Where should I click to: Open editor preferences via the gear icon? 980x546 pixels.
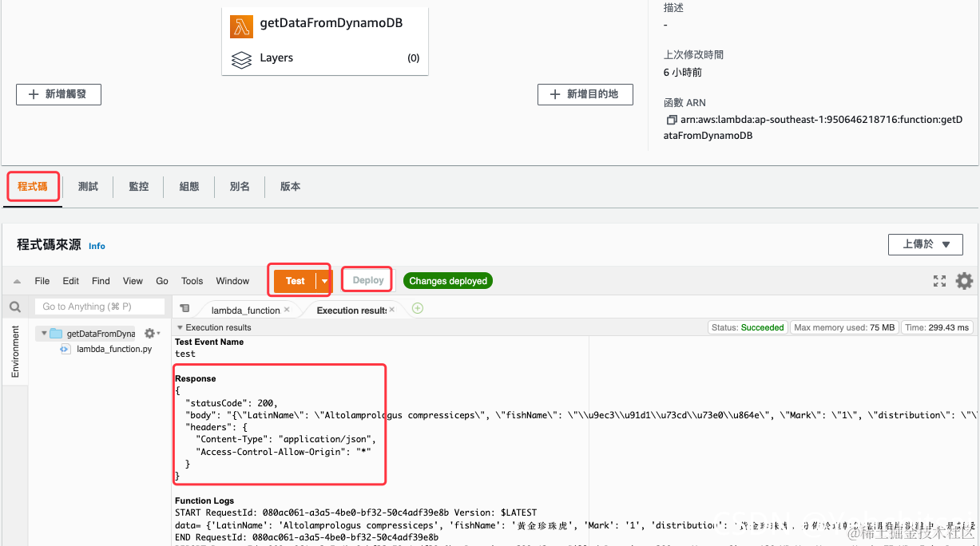click(x=964, y=281)
